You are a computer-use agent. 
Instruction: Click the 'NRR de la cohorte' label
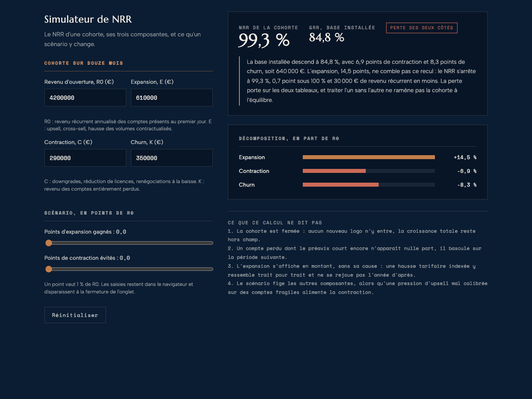268,27
